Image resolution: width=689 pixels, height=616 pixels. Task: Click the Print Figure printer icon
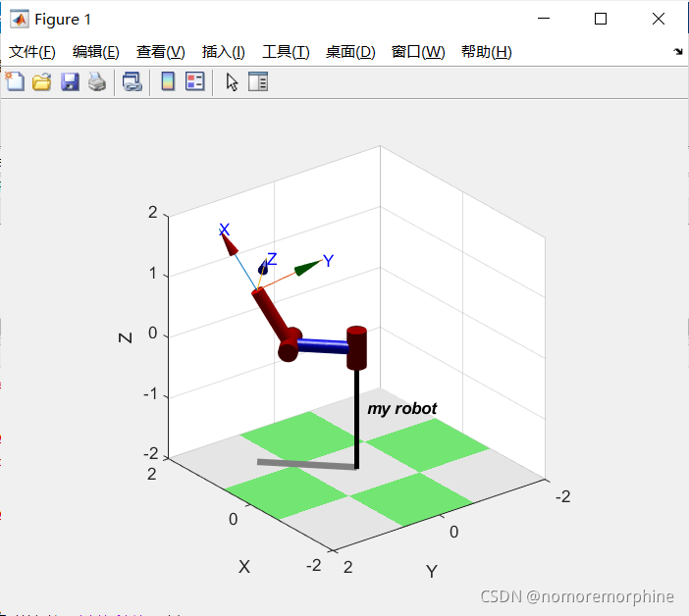[x=97, y=82]
